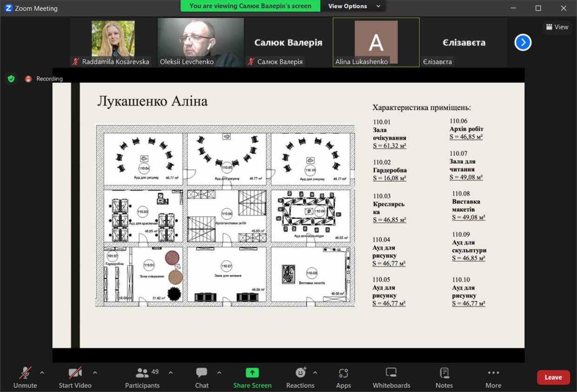
Task: Open the Apps panel
Action: click(x=344, y=378)
